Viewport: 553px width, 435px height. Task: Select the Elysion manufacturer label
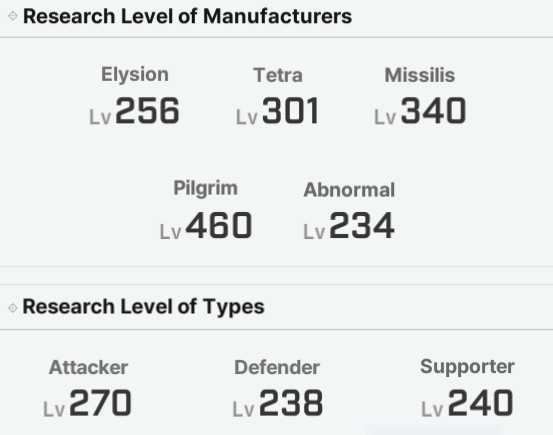point(135,75)
